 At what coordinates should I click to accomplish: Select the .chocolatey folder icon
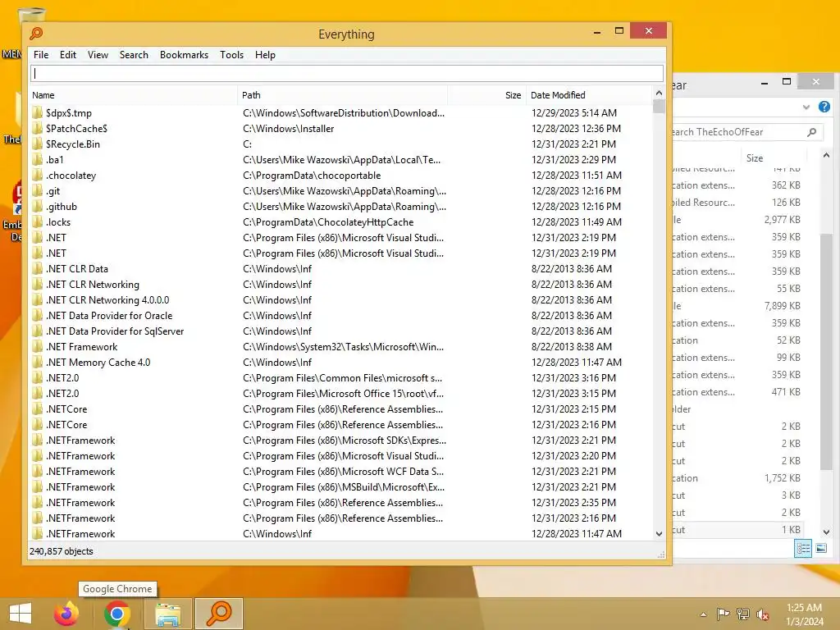tap(37, 176)
